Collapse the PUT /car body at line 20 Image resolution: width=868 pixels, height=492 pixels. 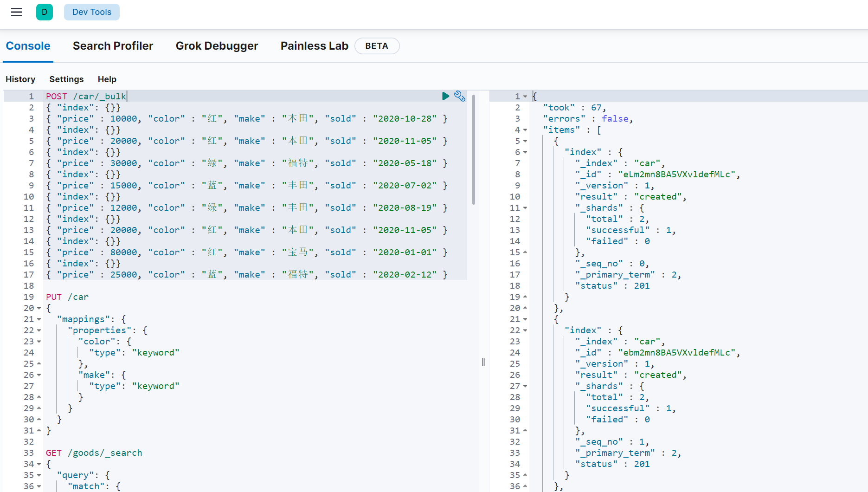click(x=39, y=308)
